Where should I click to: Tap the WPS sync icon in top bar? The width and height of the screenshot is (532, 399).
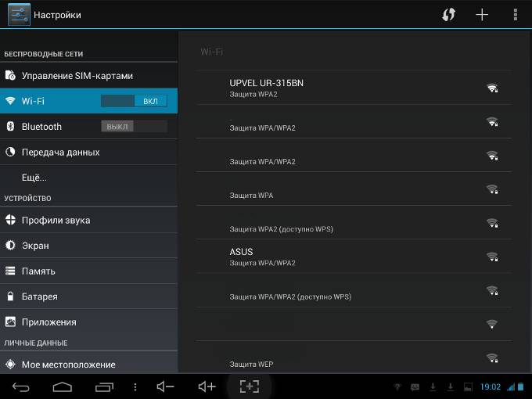[x=448, y=15]
